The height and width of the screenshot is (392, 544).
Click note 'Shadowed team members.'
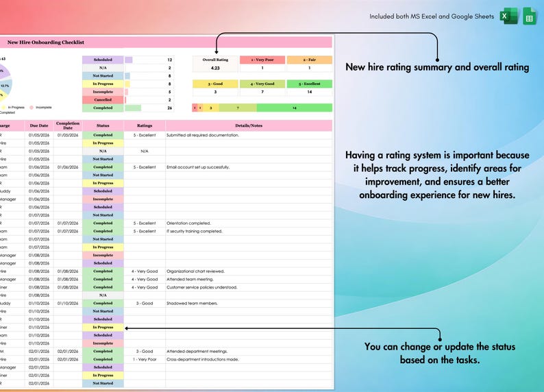(x=192, y=303)
